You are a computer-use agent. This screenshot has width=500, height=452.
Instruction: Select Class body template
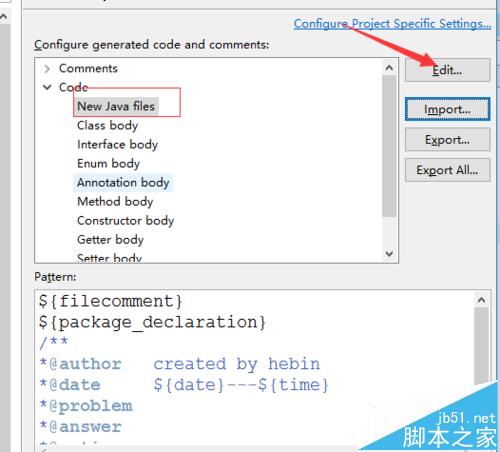(107, 126)
